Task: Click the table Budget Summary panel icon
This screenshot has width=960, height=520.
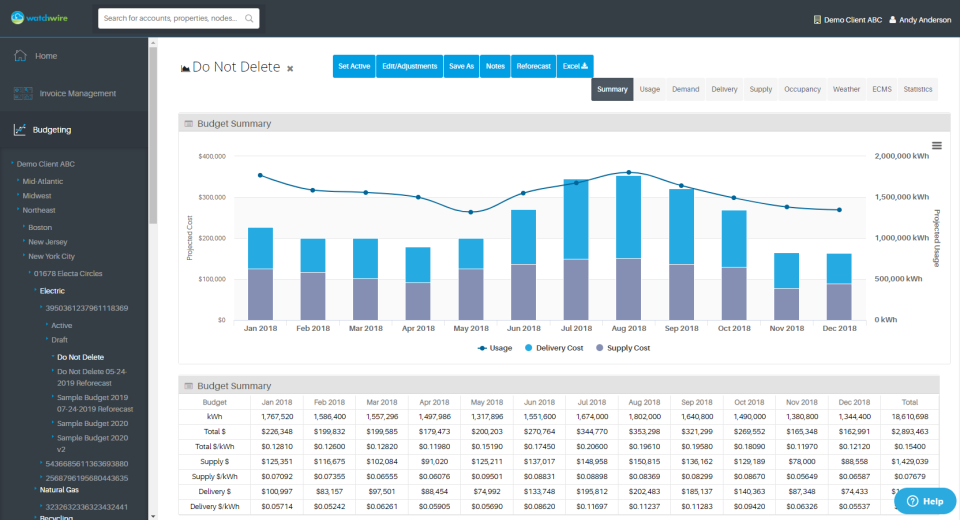Action: 189,386
